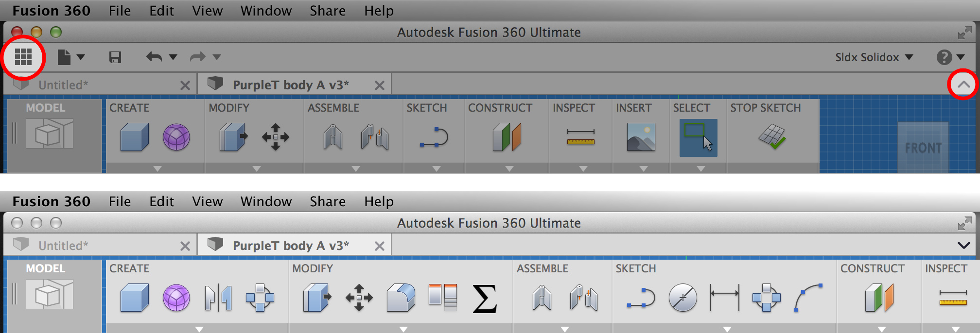Open the help question mark dropdown
The image size is (980, 333).
[x=950, y=57]
